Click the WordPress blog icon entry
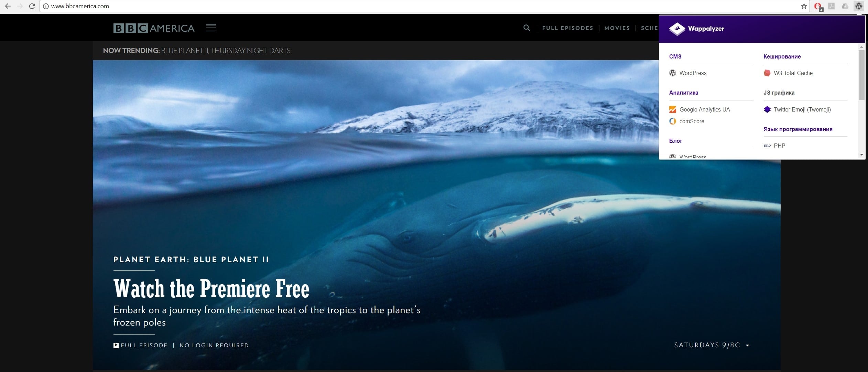This screenshot has width=868, height=372. (673, 157)
